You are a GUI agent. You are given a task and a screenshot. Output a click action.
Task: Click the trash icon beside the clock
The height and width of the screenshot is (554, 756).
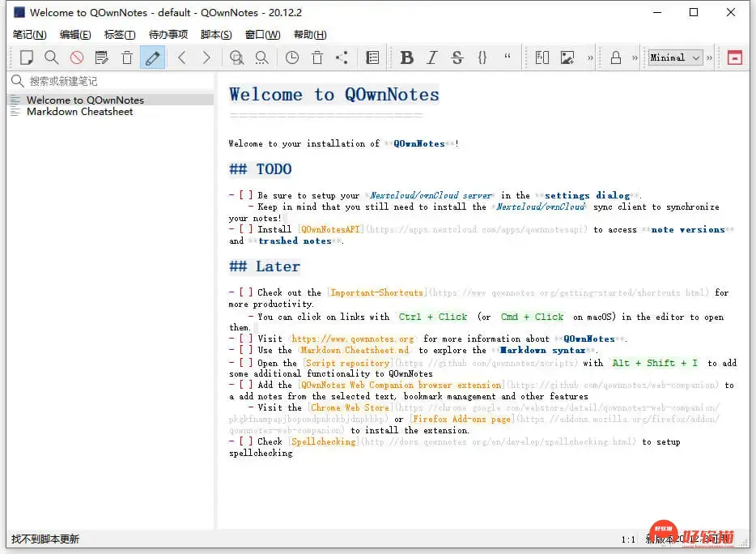317,58
